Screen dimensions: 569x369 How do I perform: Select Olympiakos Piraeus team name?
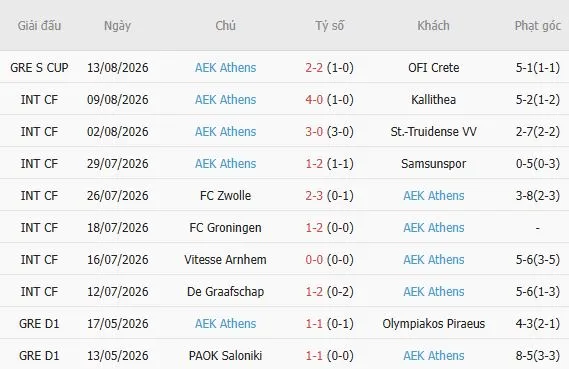(x=434, y=323)
